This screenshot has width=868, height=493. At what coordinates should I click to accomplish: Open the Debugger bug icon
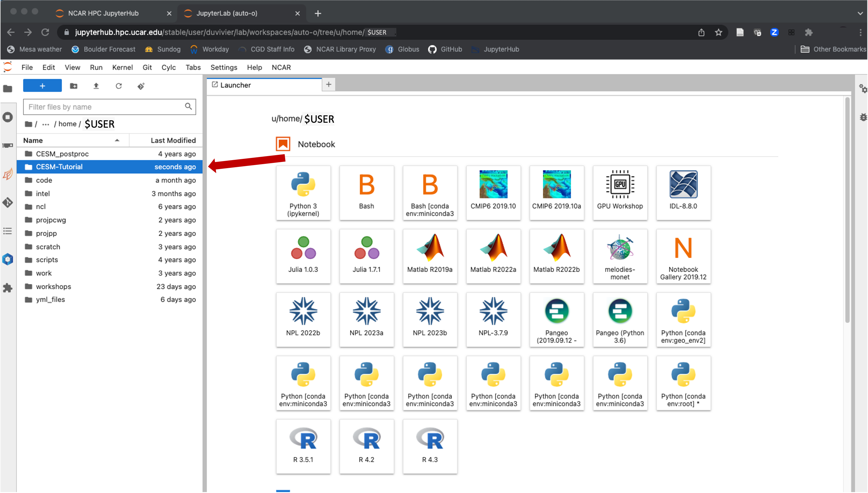(863, 117)
